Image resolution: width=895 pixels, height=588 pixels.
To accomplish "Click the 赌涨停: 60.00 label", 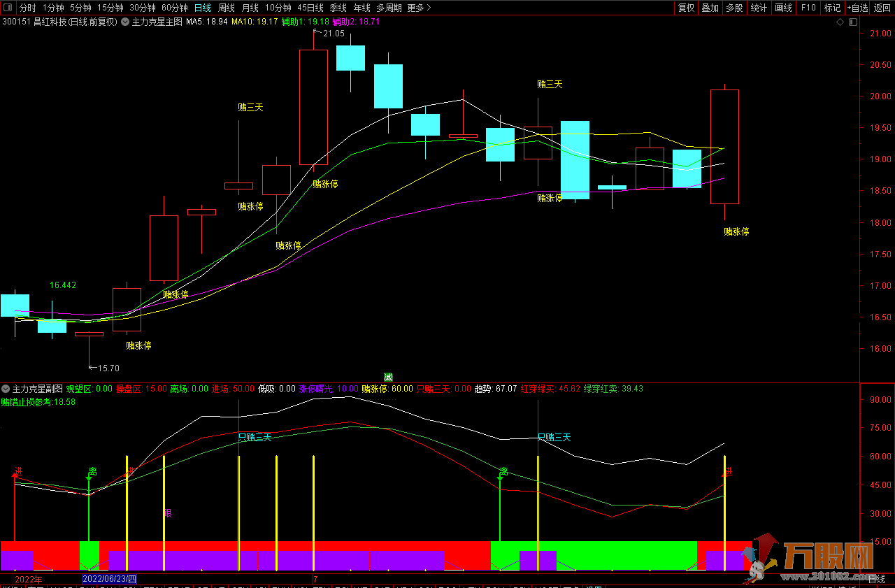I will 387,388.
